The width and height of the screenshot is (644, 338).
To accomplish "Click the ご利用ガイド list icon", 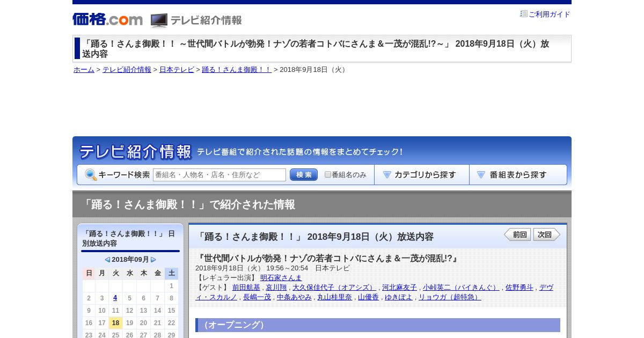I will tap(524, 14).
